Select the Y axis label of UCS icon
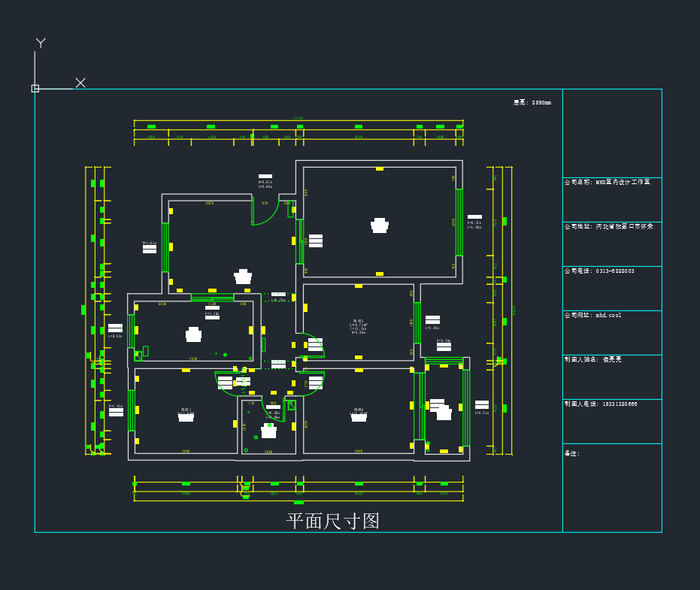 pyautogui.click(x=41, y=44)
